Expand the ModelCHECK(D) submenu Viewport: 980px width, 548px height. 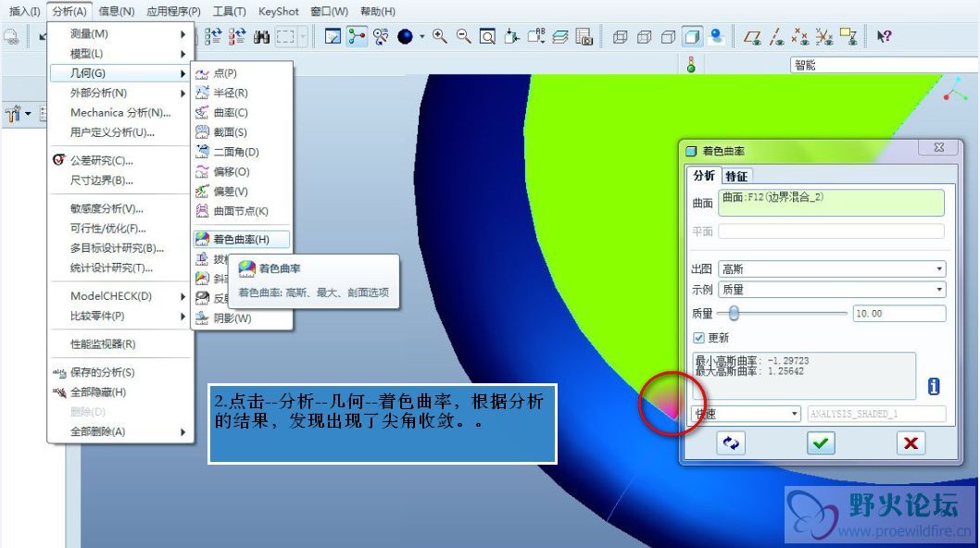[120, 296]
